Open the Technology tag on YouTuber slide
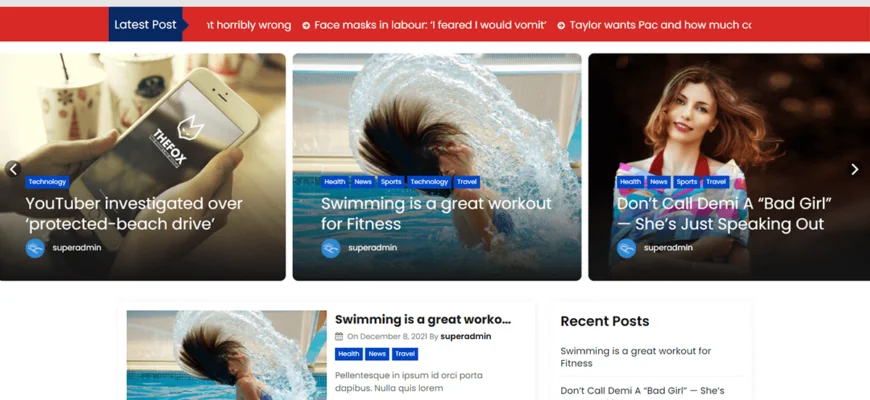The height and width of the screenshot is (400, 870). tap(47, 182)
